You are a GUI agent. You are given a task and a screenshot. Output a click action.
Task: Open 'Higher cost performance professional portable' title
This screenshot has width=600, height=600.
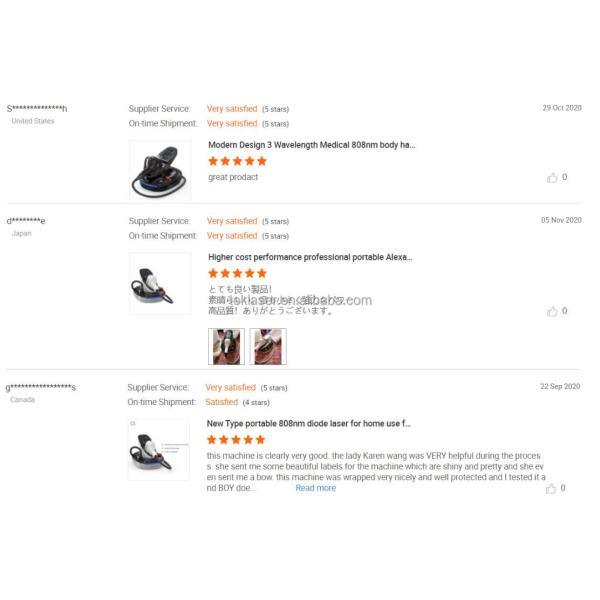point(310,257)
